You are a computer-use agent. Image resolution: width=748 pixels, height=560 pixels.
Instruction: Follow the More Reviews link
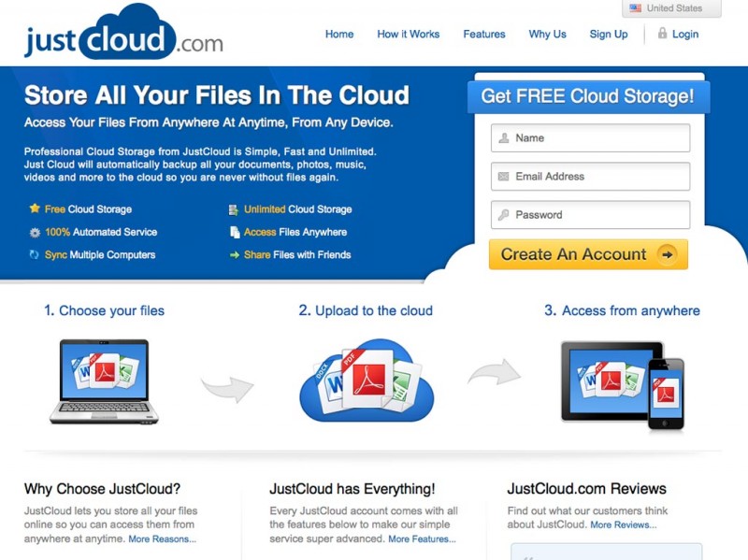[x=624, y=524]
